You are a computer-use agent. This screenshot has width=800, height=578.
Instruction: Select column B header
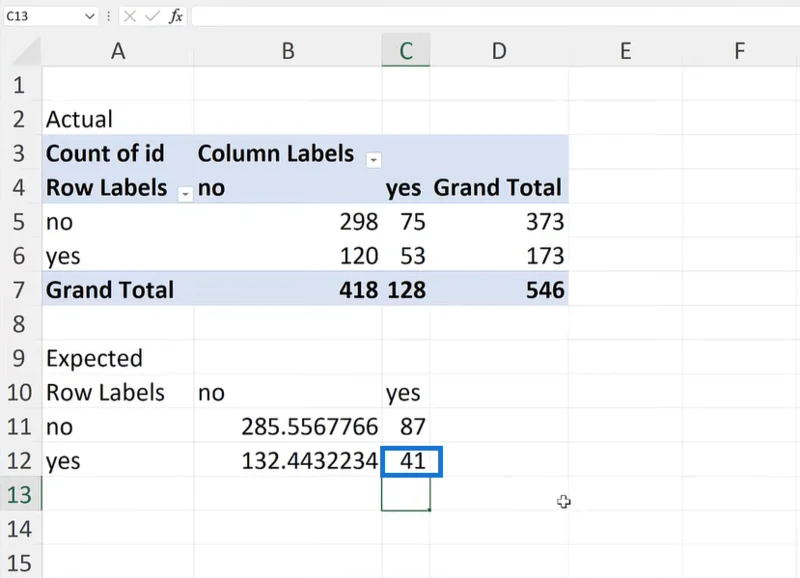288,51
